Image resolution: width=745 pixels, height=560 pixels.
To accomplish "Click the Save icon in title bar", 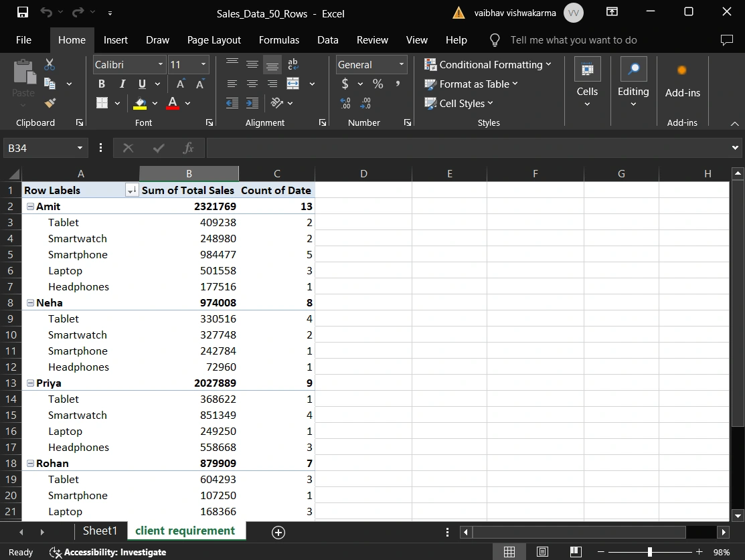I will pyautogui.click(x=22, y=12).
